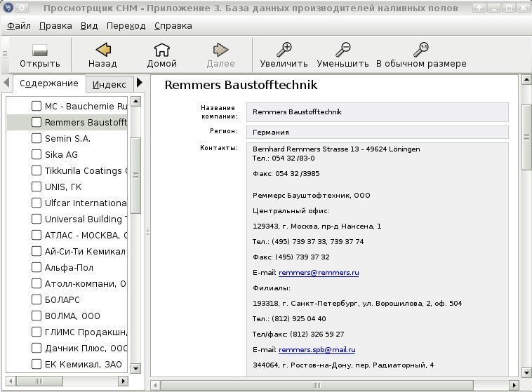
Task: Click the Remmers Baustofftechnik company name field
Action: click(378, 112)
